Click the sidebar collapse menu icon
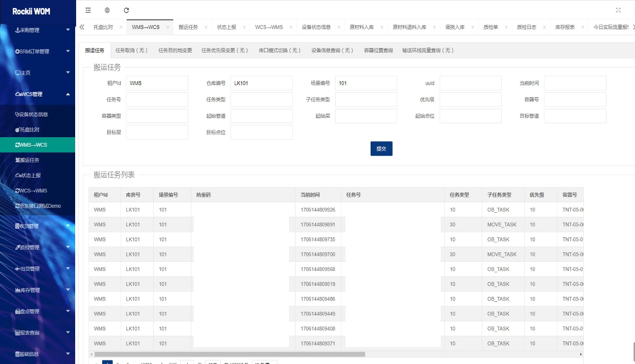635x364 pixels. 88,10
